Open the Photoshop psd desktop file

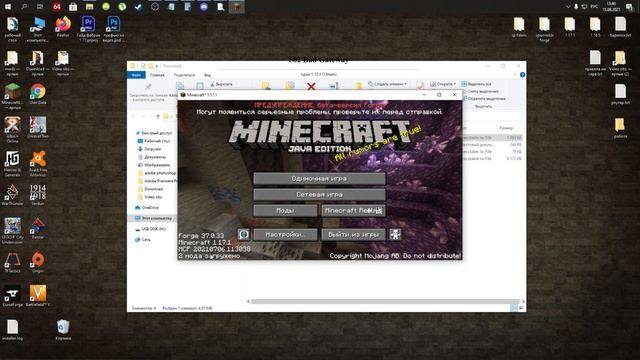click(x=113, y=29)
